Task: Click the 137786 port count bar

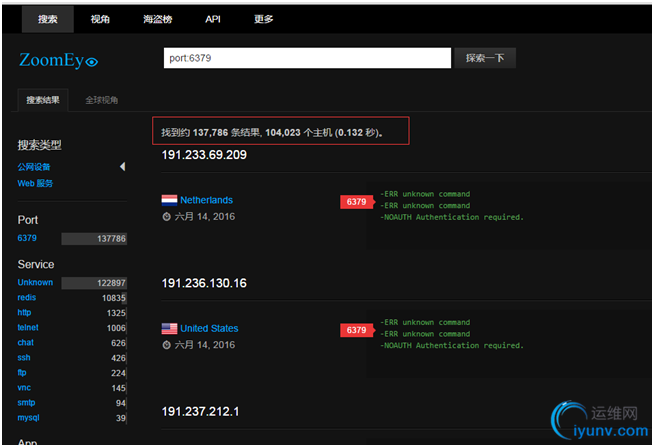Action: (x=94, y=239)
